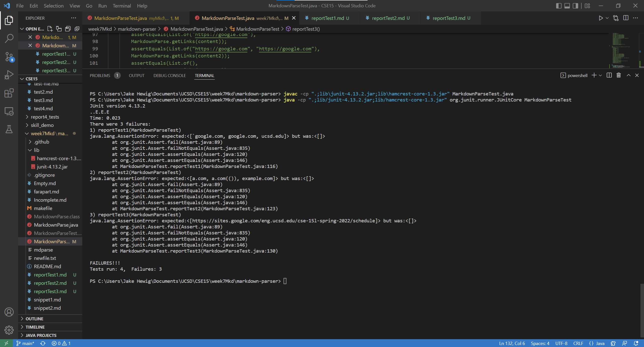Viewport: 644px width, 347px height.
Task: Open the Testing flask view
Action: coord(9,129)
